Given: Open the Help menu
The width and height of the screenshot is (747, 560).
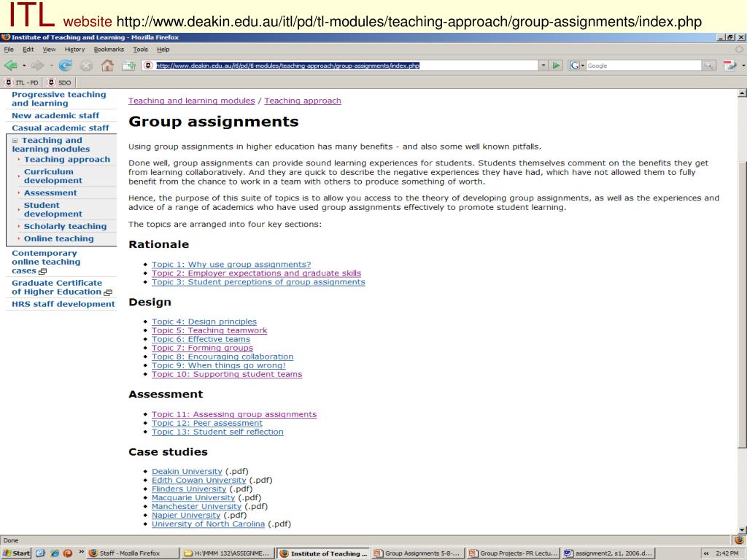Looking at the screenshot, I should (163, 49).
